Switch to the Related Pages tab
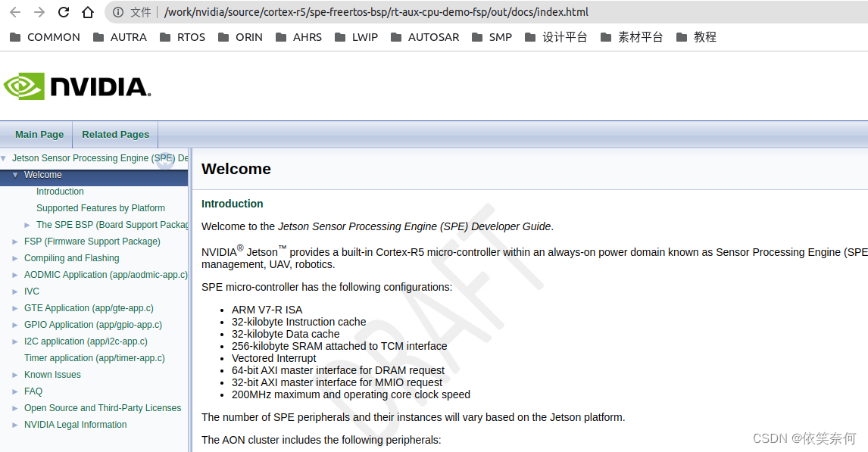This screenshot has width=868, height=452. (116, 135)
